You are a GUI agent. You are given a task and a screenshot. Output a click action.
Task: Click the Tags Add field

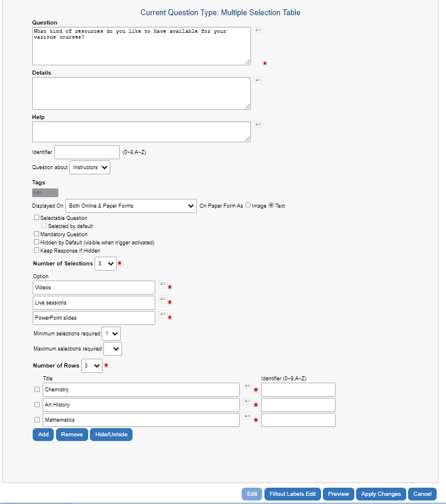click(46, 193)
